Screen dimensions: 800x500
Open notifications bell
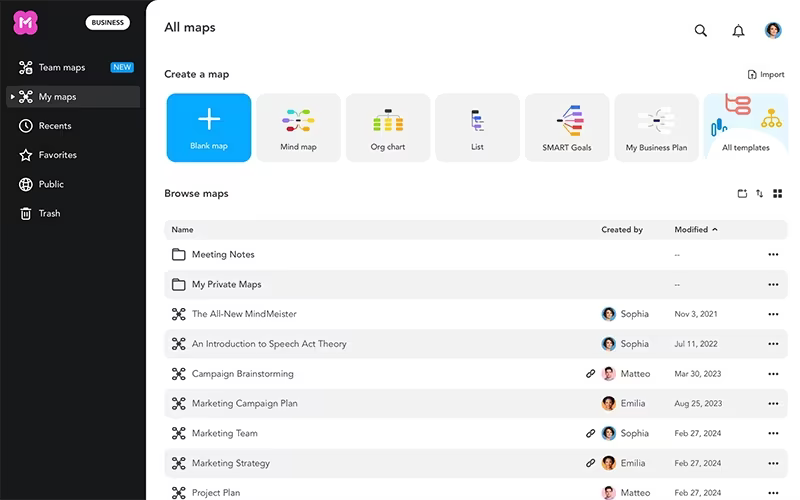click(738, 31)
